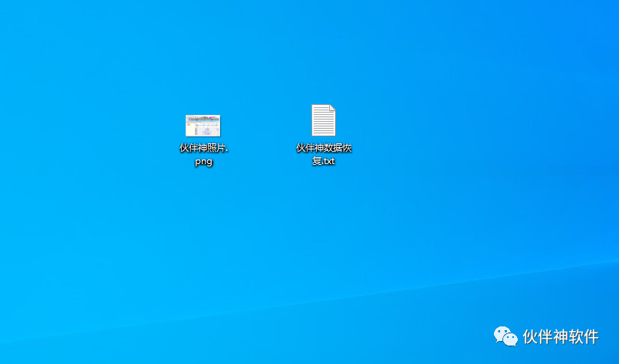
Task: Select the 伙伴神照片.png image thumbnail icon
Action: click(203, 126)
